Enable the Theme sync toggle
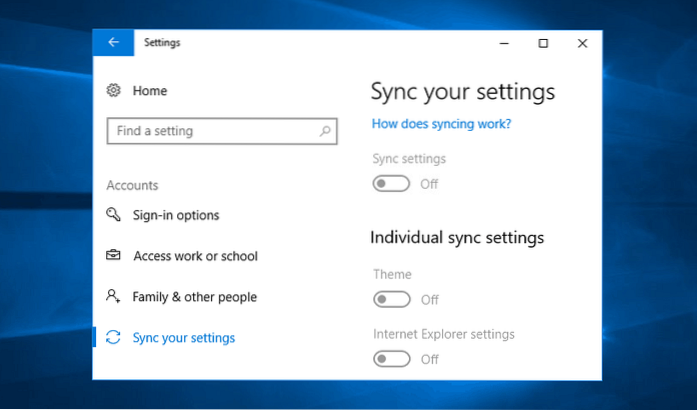The image size is (697, 410). (x=391, y=299)
